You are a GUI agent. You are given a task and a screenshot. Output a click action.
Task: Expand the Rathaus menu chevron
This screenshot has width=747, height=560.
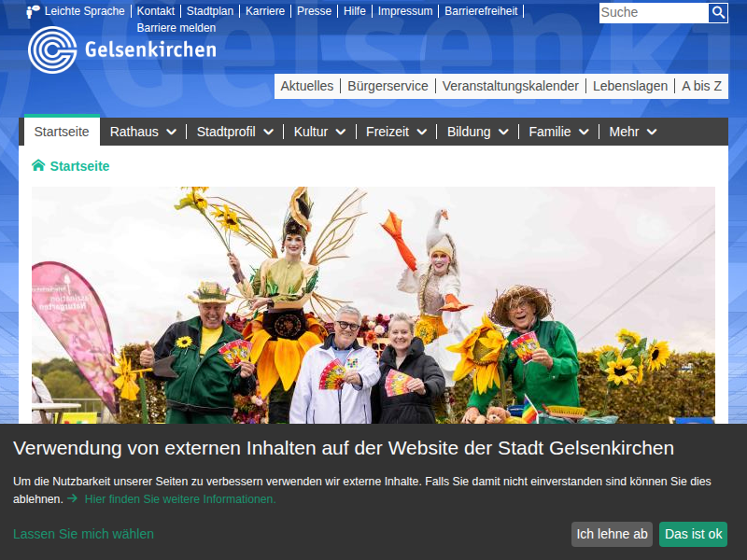pyautogui.click(x=172, y=132)
